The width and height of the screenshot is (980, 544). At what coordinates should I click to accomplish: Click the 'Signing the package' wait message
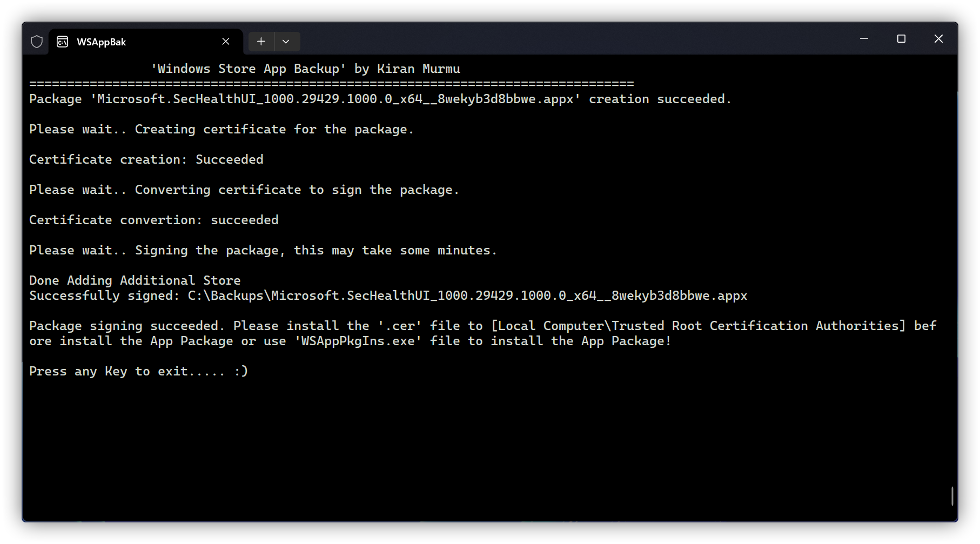click(x=263, y=251)
